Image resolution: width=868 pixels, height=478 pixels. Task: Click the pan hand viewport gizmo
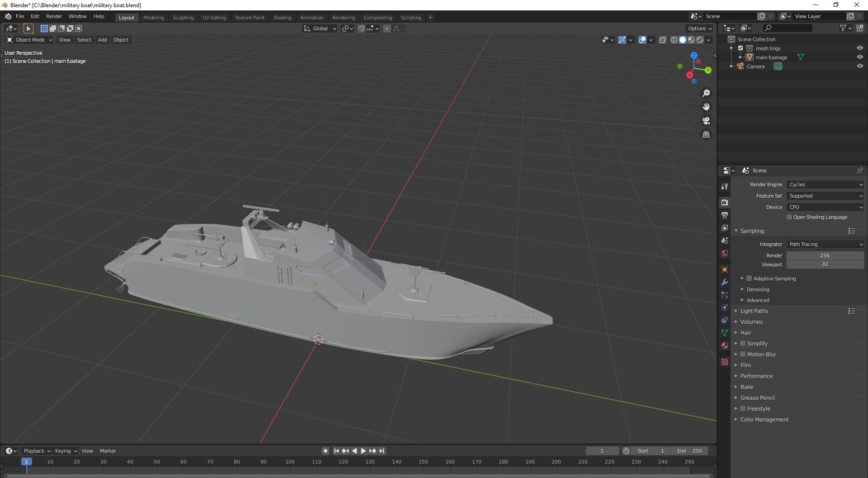(706, 107)
